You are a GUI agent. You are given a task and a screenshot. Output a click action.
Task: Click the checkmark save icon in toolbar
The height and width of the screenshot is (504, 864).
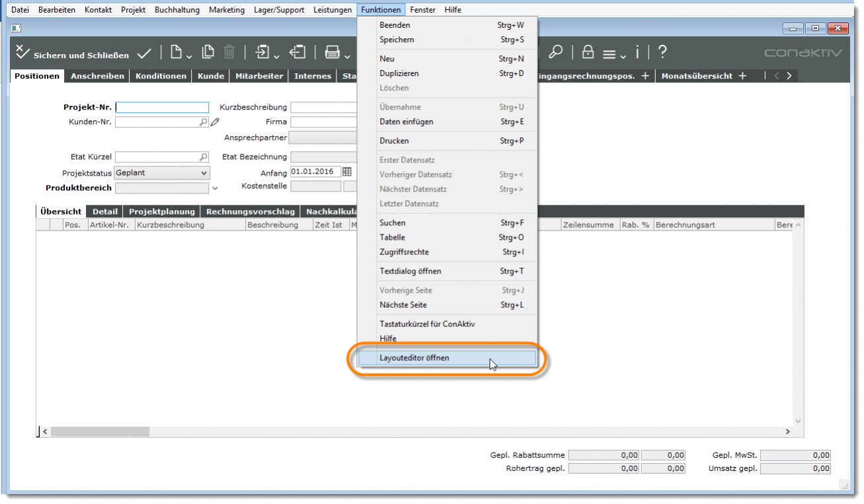(x=144, y=53)
